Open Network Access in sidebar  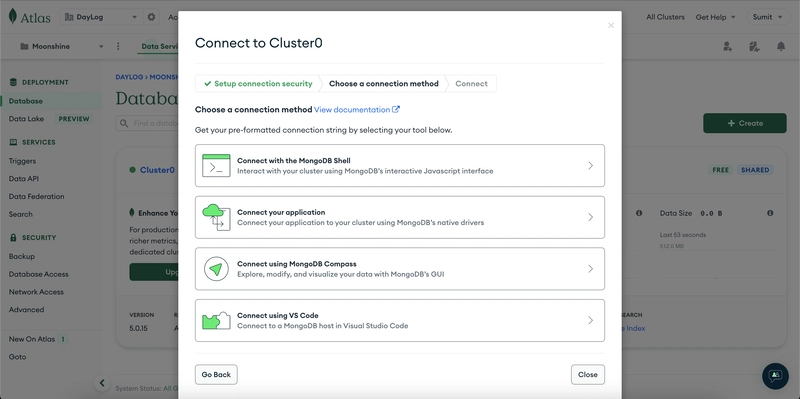click(x=36, y=292)
